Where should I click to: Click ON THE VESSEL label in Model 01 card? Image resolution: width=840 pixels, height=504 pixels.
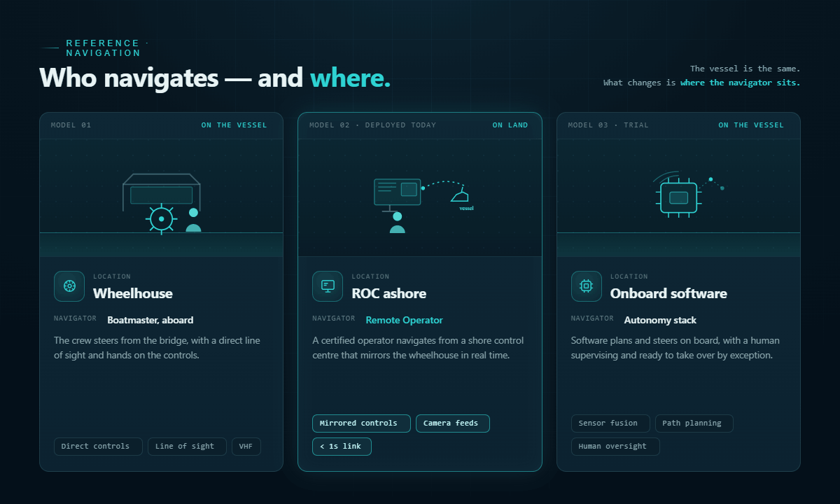coord(234,125)
